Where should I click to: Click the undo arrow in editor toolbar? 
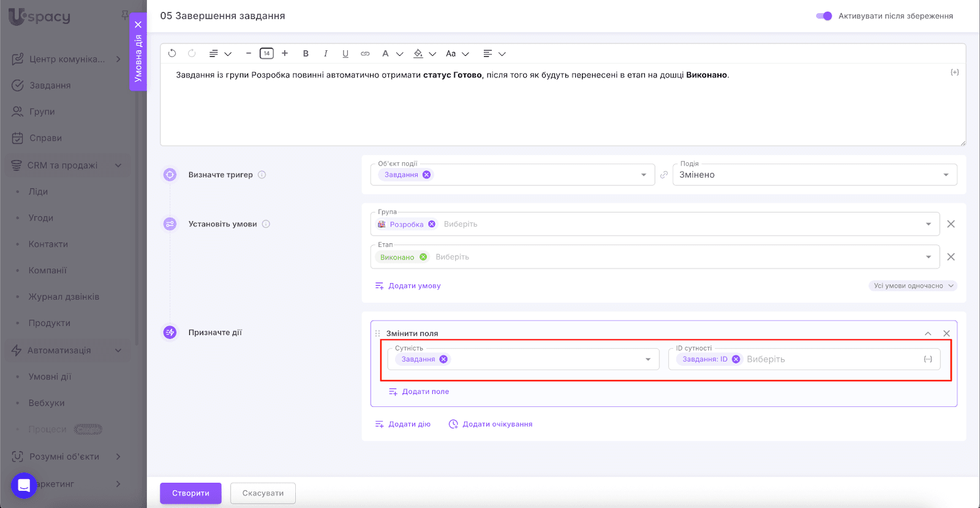pos(172,54)
